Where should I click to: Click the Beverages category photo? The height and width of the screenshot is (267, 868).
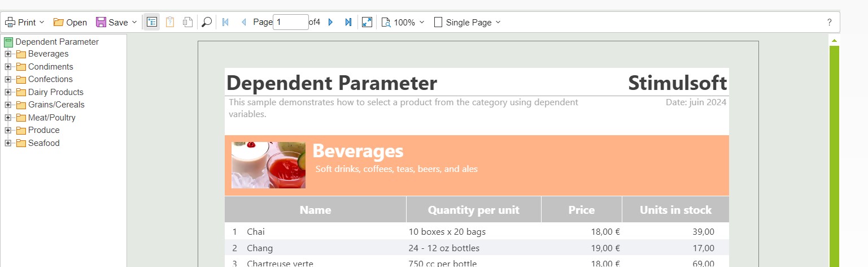pos(268,165)
